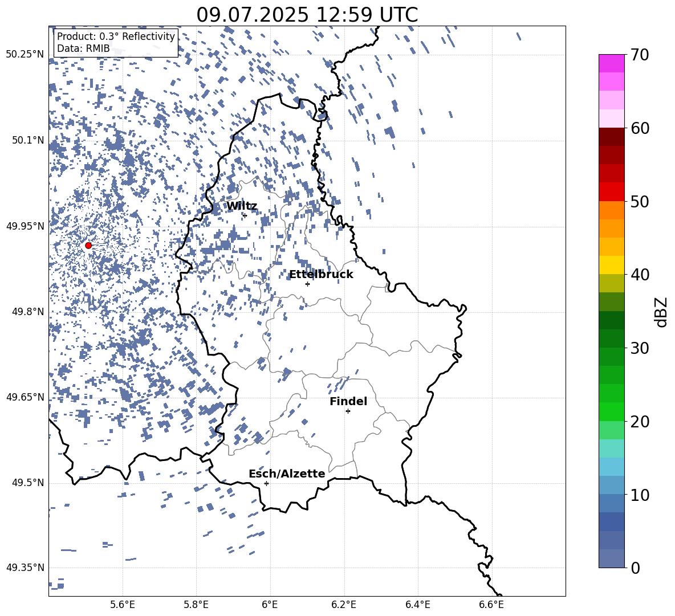Click the Esch/Alzette city label
The image size is (675, 616).
coord(287,474)
